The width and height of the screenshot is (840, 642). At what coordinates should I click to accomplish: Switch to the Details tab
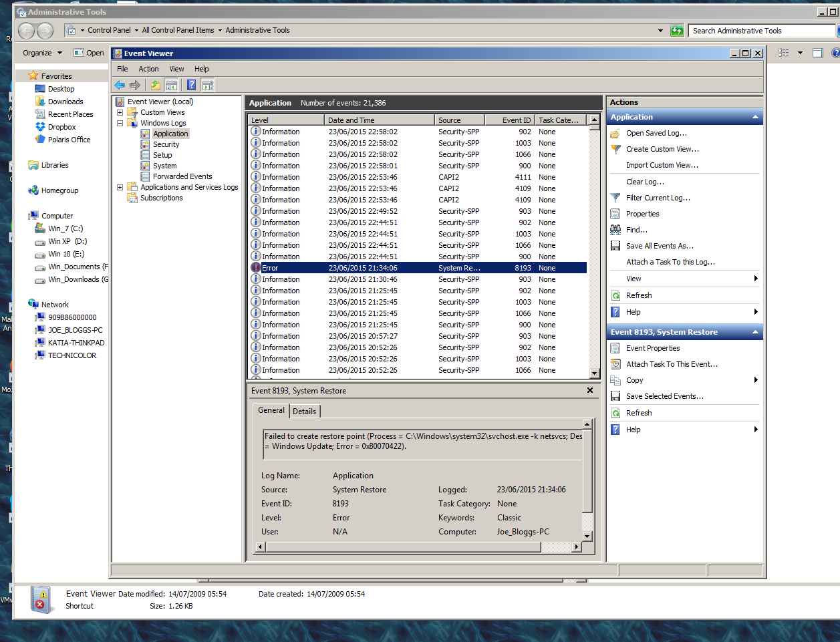(304, 412)
